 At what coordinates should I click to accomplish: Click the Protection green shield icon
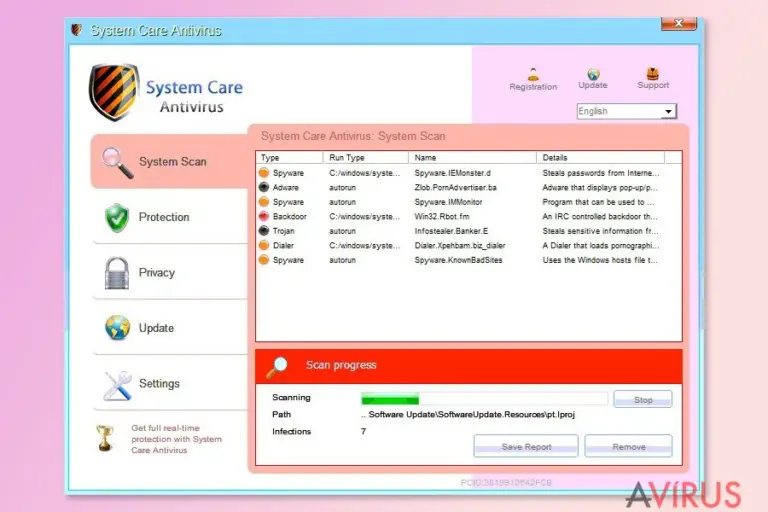[x=117, y=218]
